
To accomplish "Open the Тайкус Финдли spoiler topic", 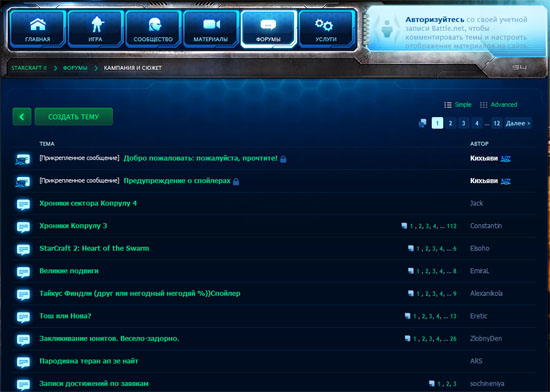I will tap(140, 293).
